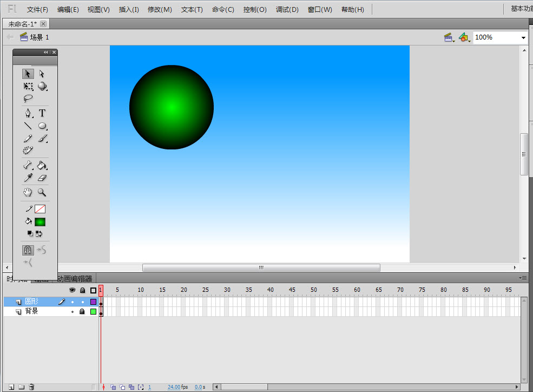Screen dimensions: 533x392
Task: Open the 文件(F) menu
Action: (37, 10)
